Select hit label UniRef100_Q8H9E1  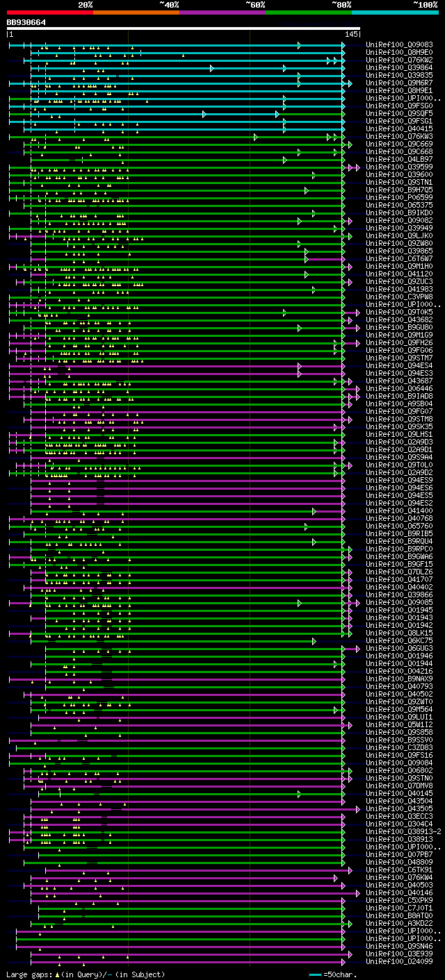point(399,90)
